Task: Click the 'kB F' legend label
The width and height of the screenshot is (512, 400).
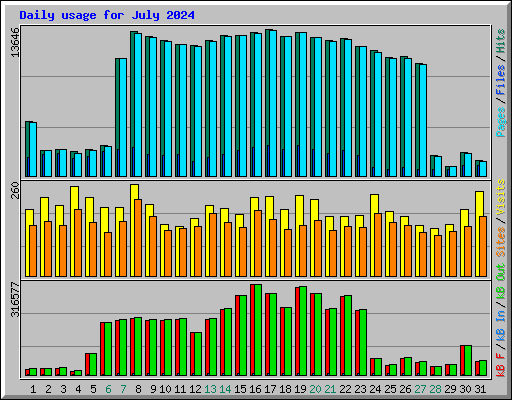Action: point(501,365)
